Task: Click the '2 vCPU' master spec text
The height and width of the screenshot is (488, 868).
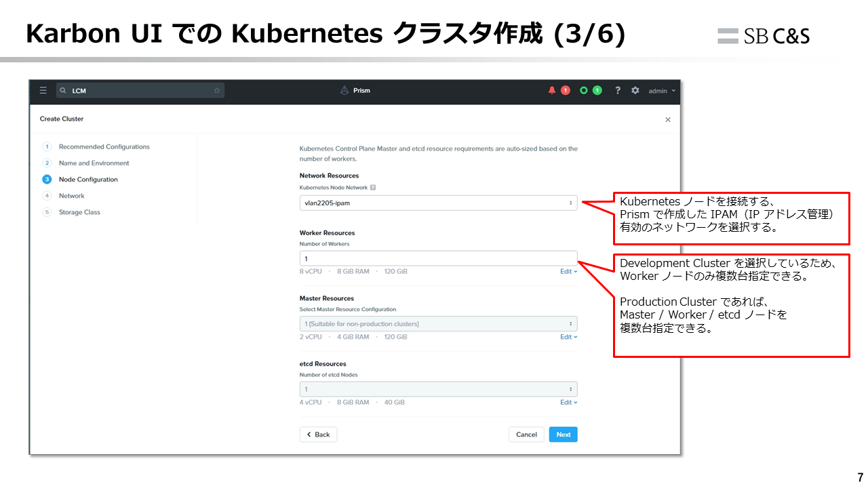Action: point(311,337)
